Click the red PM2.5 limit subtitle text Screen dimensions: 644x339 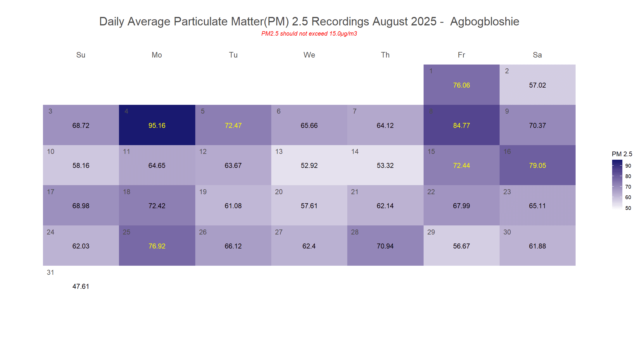coord(309,34)
